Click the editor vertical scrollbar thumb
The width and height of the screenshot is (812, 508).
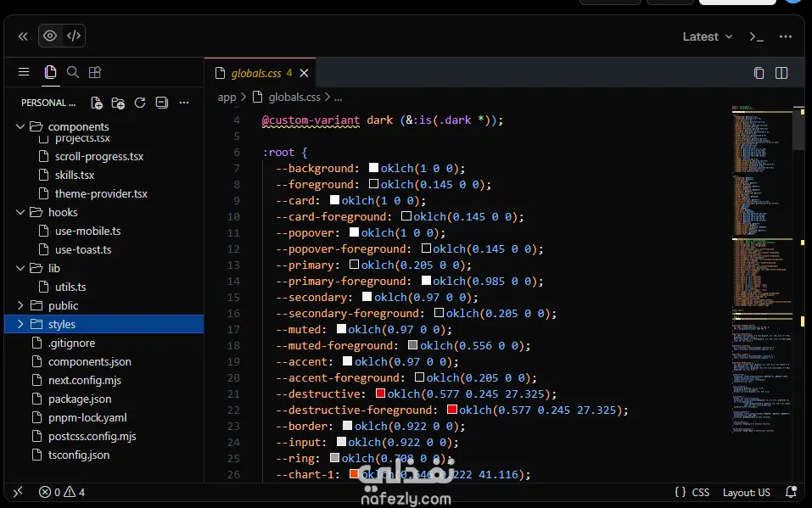coord(798,128)
